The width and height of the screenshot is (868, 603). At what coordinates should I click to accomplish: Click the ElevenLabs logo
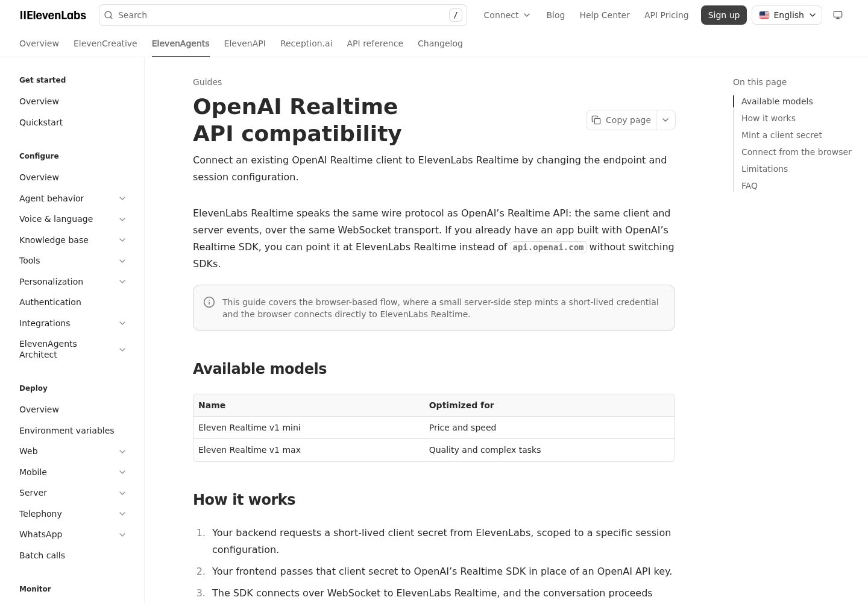point(53,15)
